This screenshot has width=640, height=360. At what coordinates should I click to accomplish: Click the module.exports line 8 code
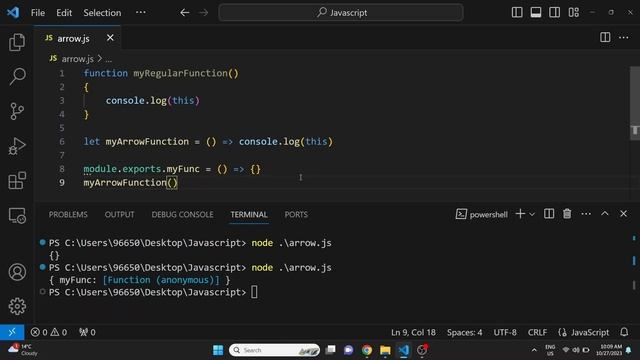tap(172, 169)
